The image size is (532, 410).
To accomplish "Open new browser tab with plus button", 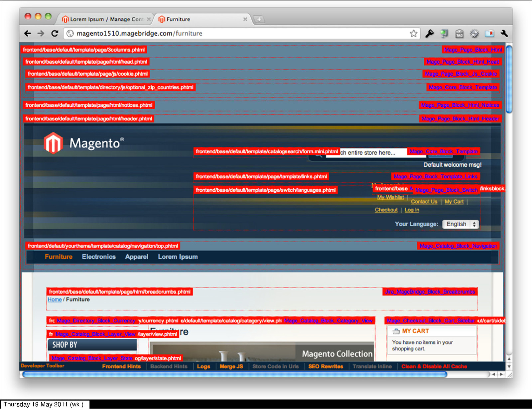I will tap(259, 19).
